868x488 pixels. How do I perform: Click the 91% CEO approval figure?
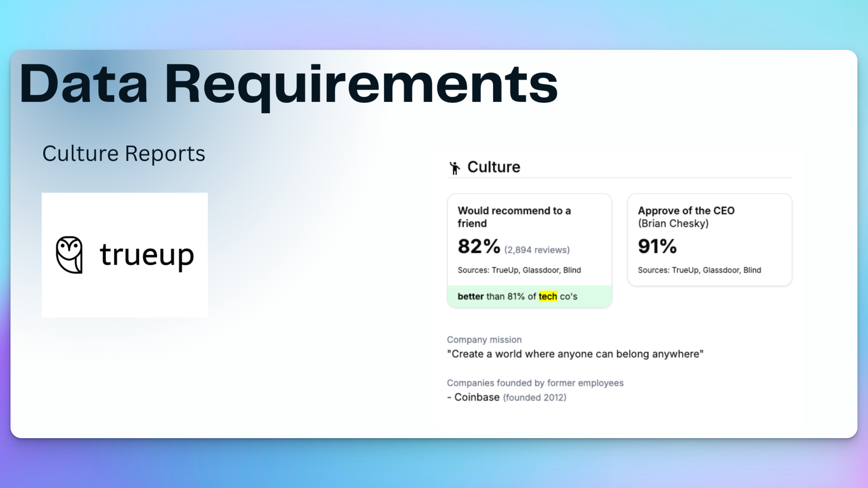point(657,246)
